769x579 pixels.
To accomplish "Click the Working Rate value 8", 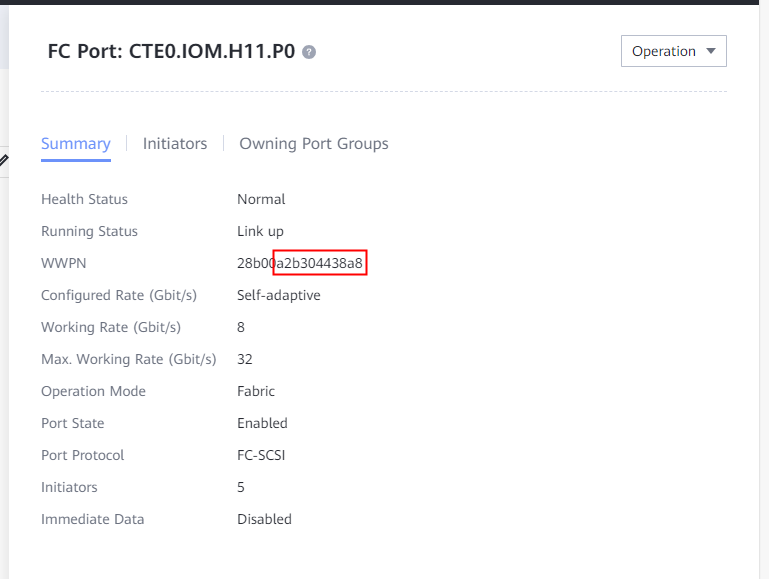I will (241, 327).
